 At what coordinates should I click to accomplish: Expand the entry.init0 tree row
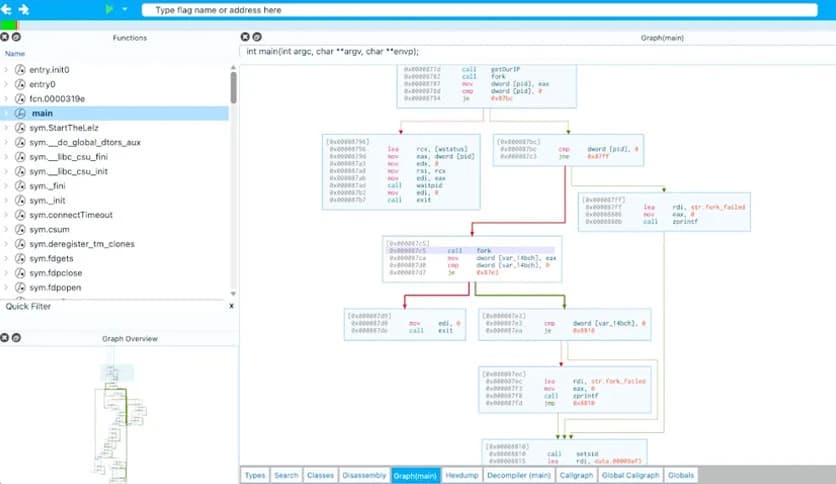coord(6,69)
